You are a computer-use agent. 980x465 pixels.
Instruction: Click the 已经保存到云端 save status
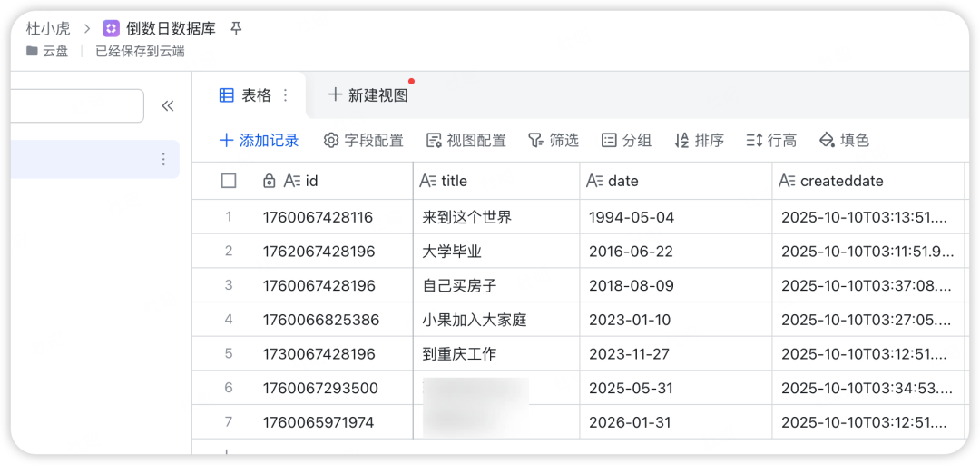[x=140, y=52]
